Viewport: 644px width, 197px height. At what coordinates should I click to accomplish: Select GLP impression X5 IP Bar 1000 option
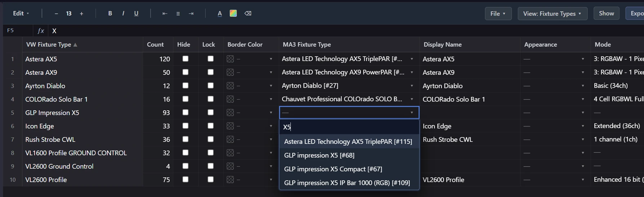tap(349, 183)
